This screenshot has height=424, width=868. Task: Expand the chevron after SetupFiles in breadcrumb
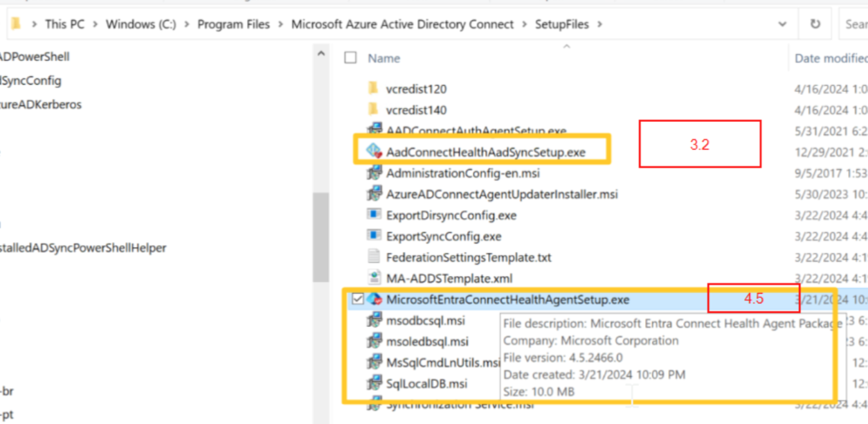pos(599,24)
